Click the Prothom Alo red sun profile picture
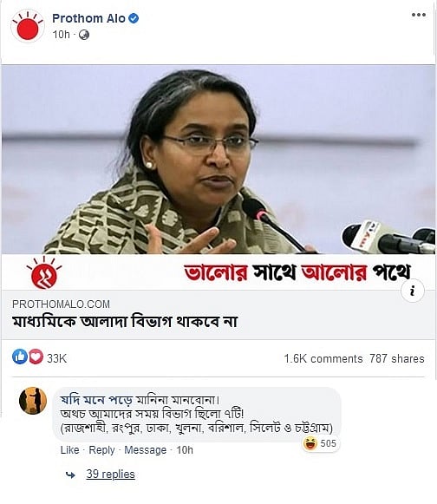Screen dimensions: 437x504 tap(28, 26)
